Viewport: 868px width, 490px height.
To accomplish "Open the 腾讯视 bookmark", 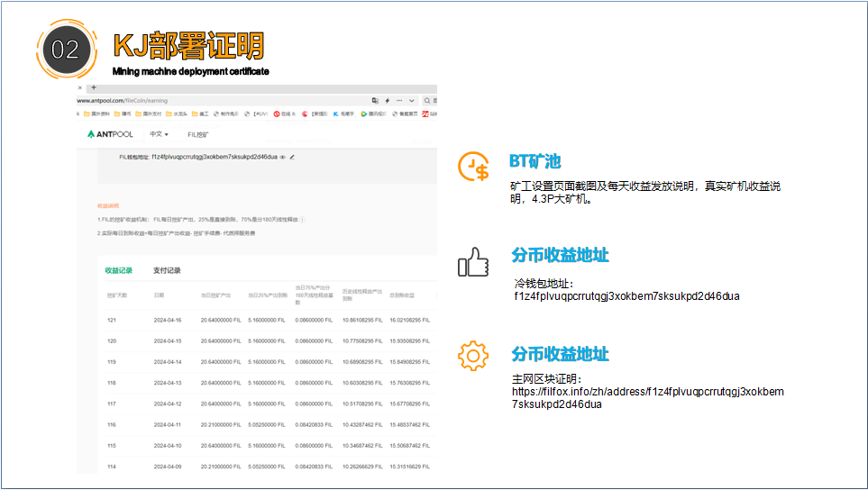I will [374, 113].
